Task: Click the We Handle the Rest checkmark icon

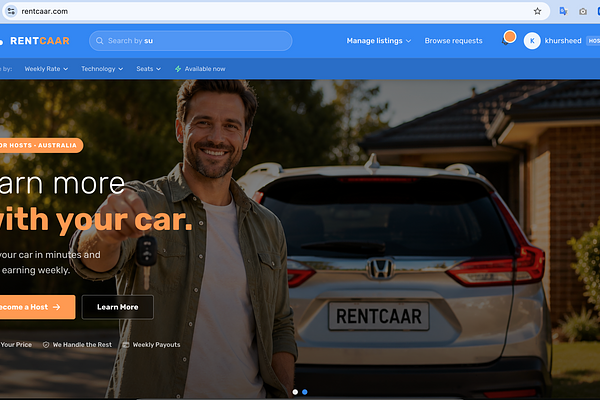Action: click(46, 345)
